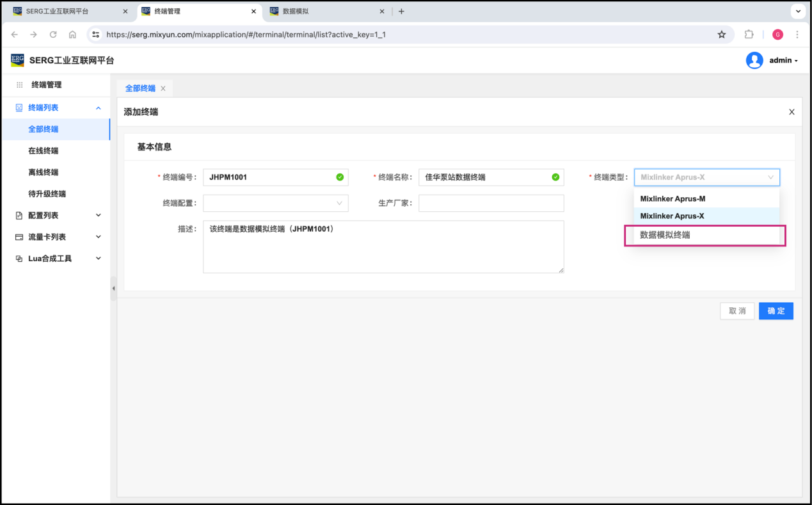Expand the Lua合成工具 sidebar section
812x505 pixels.
59,259
